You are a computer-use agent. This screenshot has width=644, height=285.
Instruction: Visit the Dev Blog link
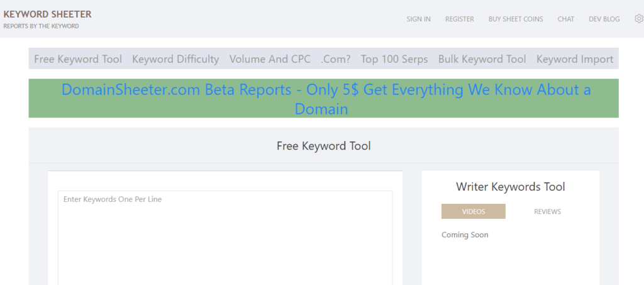click(604, 19)
